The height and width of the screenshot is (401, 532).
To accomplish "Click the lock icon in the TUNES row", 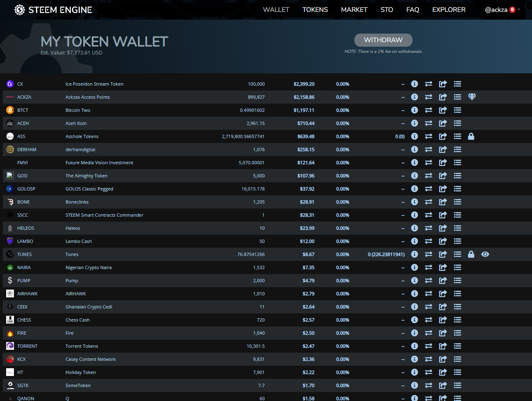I will (471, 254).
